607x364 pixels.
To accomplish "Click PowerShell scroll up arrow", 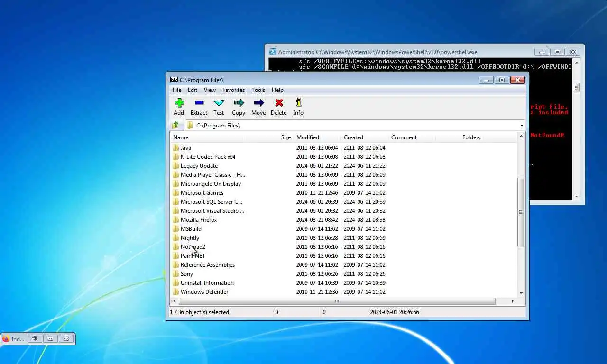I will pos(576,62).
